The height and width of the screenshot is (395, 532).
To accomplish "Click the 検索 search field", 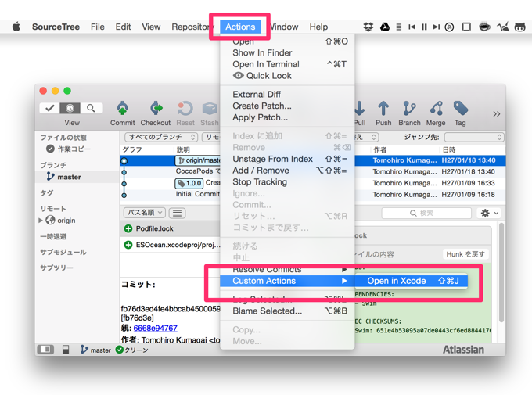I will coord(426,213).
